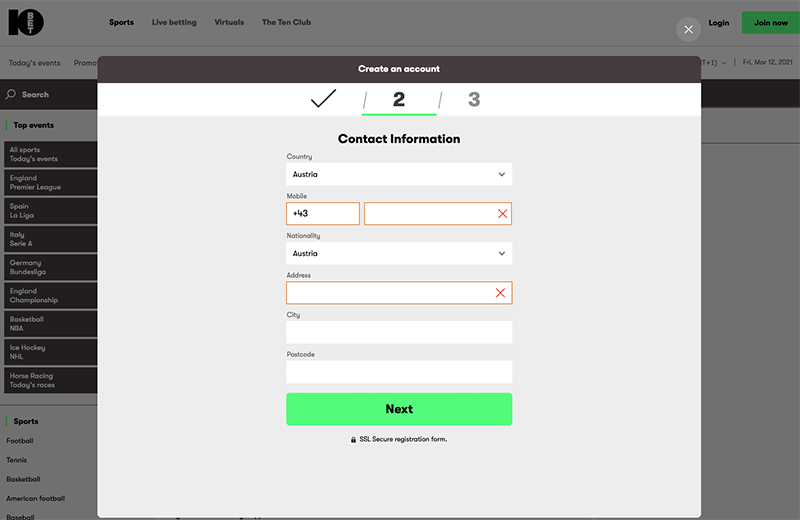The width and height of the screenshot is (800, 520).
Task: Open The Ten Club page
Action: pos(286,22)
